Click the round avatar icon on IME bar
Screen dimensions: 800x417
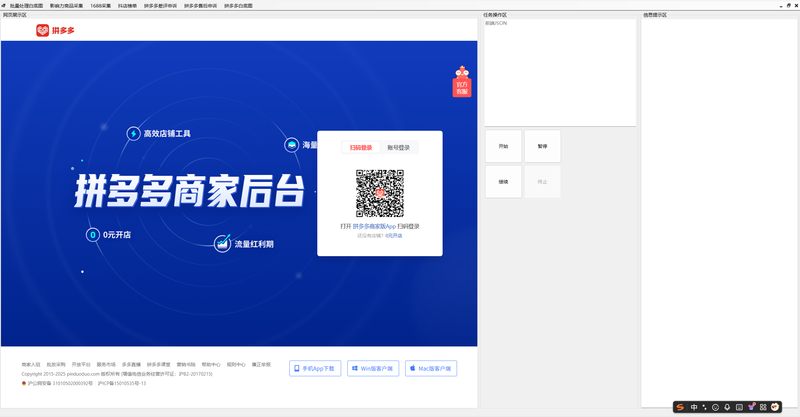(775, 407)
